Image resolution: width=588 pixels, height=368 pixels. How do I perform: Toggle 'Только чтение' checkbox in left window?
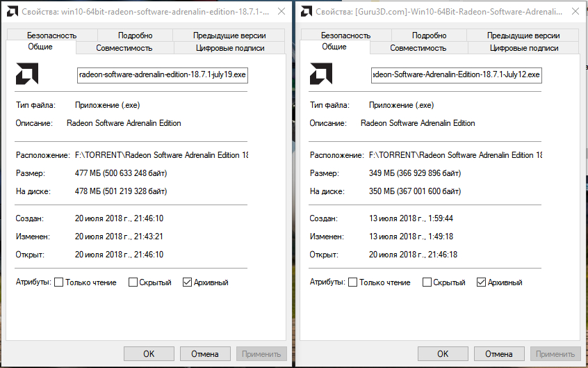[x=59, y=282]
